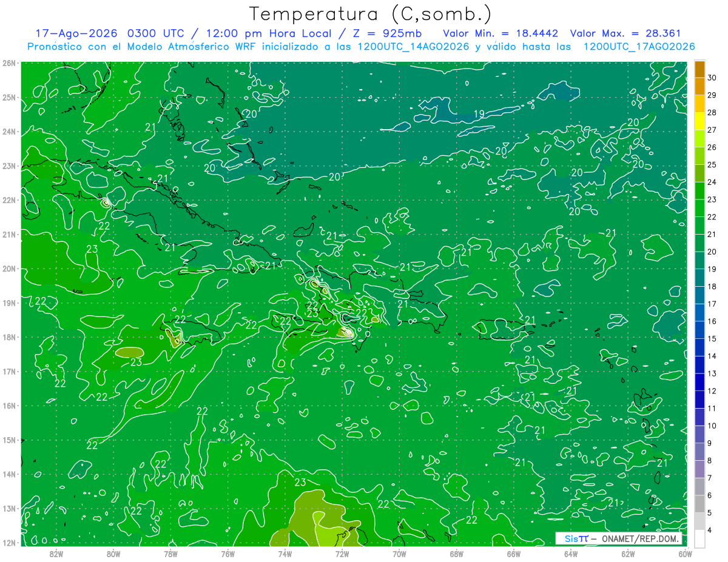Click the dark orange swatch topping the color scale
728x562 pixels.
tap(699, 69)
